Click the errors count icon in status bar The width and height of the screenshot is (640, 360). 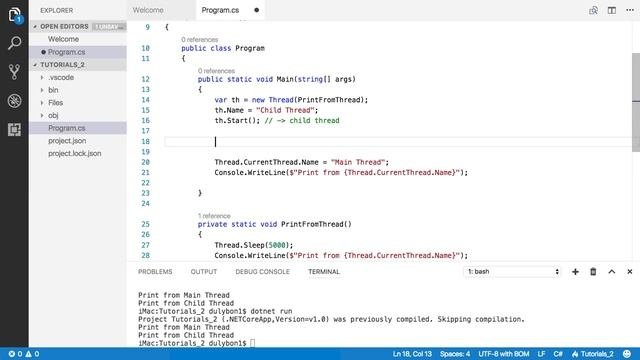tap(15, 354)
